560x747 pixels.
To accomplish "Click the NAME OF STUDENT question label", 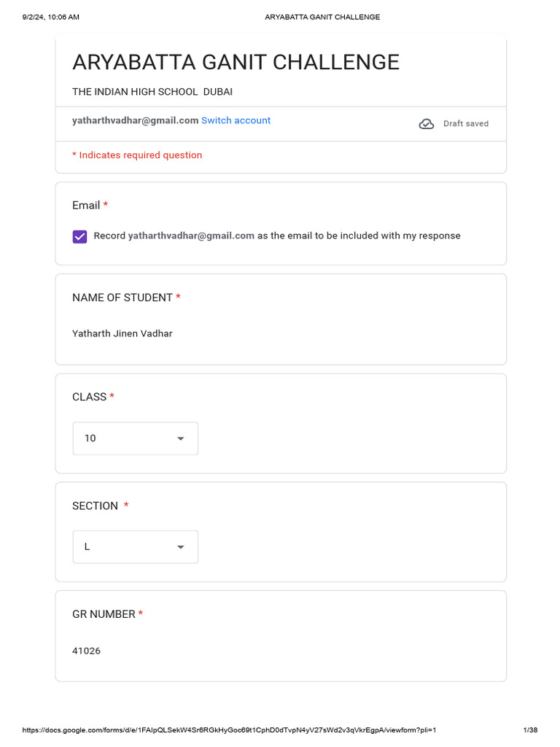I will click(122, 298).
